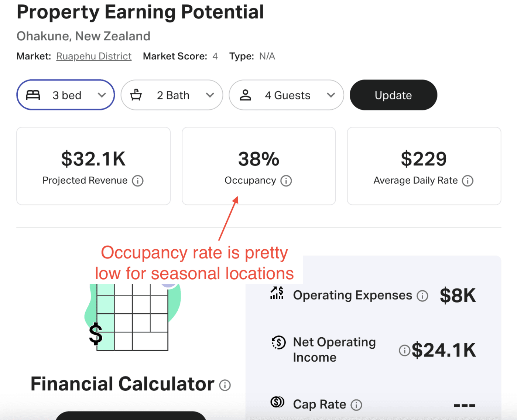Click the Operating Expenses chart icon
The width and height of the screenshot is (517, 420).
point(277,293)
